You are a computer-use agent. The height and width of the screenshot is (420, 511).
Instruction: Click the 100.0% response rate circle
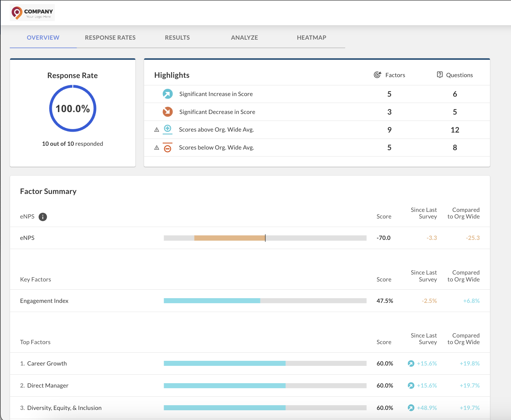tap(73, 108)
